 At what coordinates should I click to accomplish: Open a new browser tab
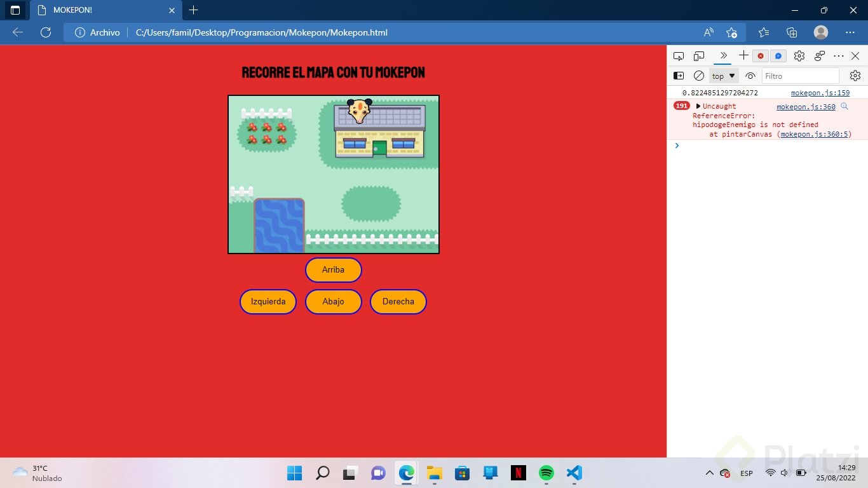[194, 10]
